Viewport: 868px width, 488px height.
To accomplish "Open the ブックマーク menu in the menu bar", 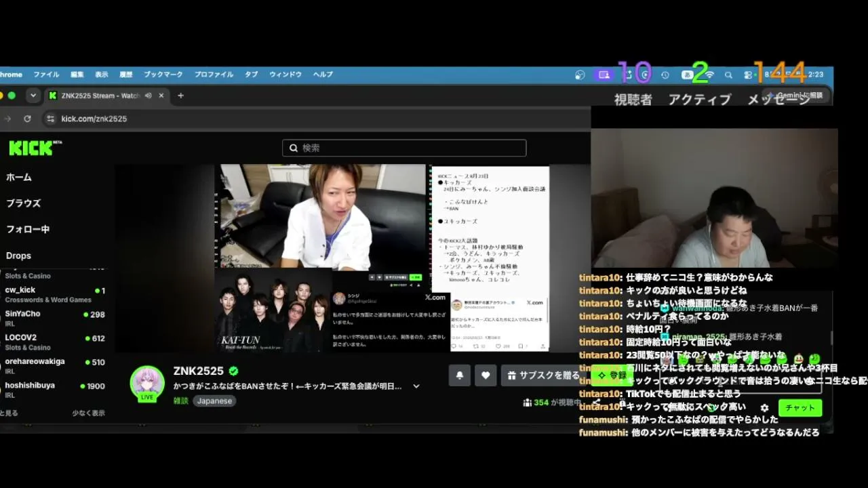I will (163, 75).
